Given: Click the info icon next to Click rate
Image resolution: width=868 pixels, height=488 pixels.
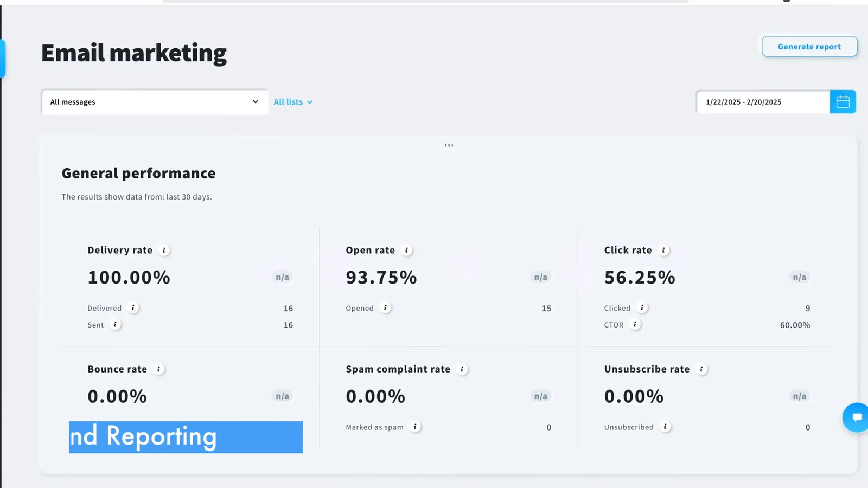Looking at the screenshot, I should [663, 250].
